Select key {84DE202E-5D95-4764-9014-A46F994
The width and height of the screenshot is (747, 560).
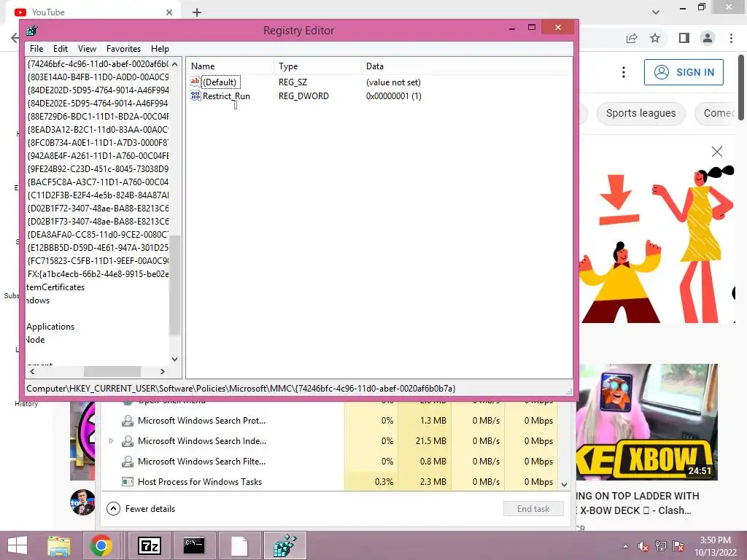click(98, 104)
